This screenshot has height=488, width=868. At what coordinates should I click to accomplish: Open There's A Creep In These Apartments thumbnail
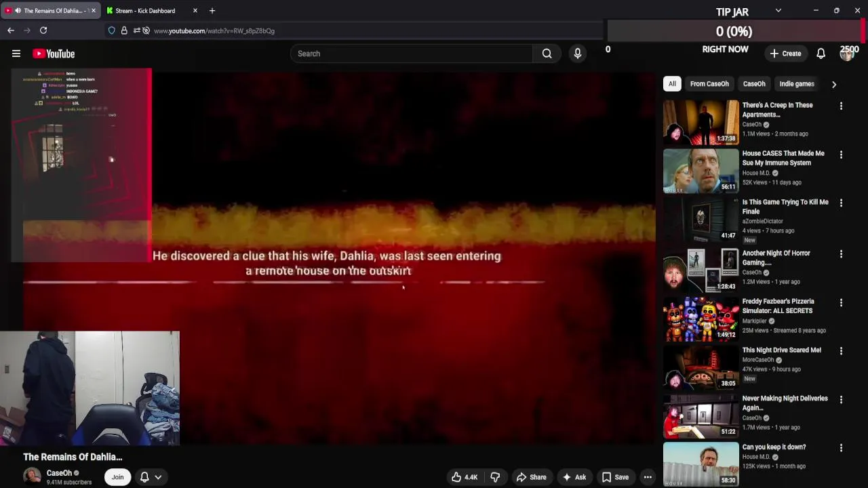[x=701, y=121]
